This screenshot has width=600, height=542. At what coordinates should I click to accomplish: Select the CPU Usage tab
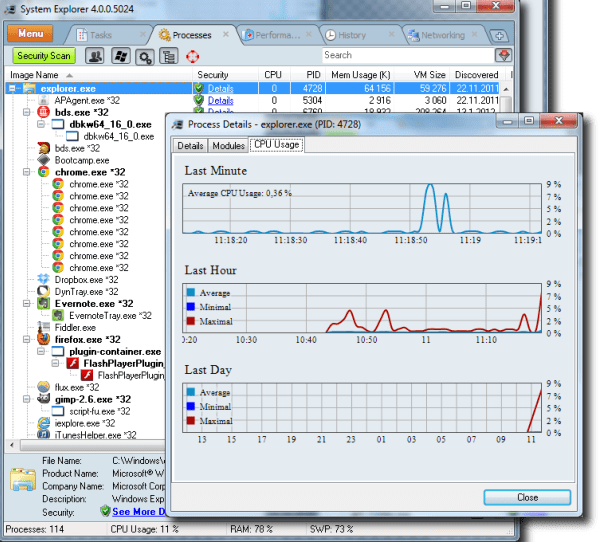click(x=277, y=145)
